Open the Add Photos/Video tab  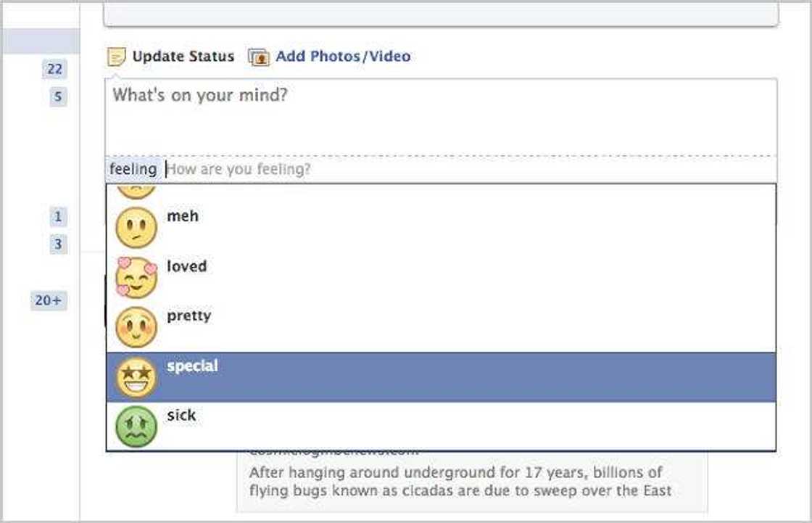[x=342, y=57]
